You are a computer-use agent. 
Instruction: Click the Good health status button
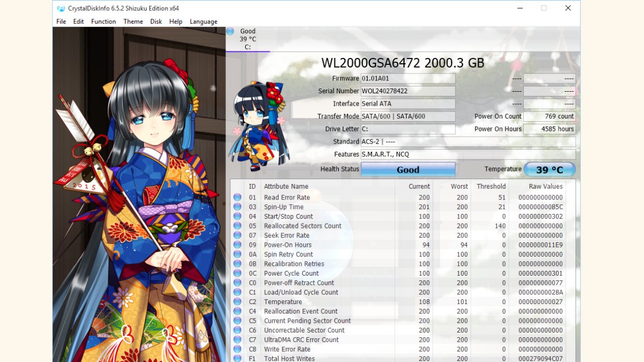click(408, 169)
